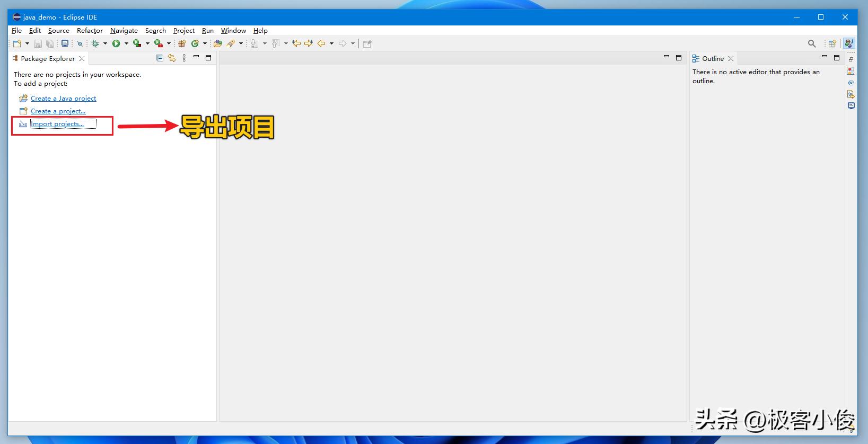Open a Terminal from the toolbar
The image size is (868, 444).
65,43
